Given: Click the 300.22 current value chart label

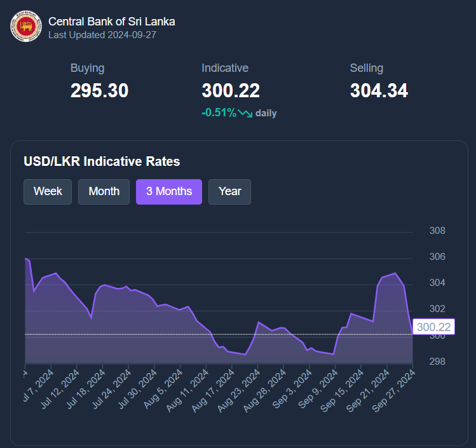Looking at the screenshot, I should click(434, 327).
